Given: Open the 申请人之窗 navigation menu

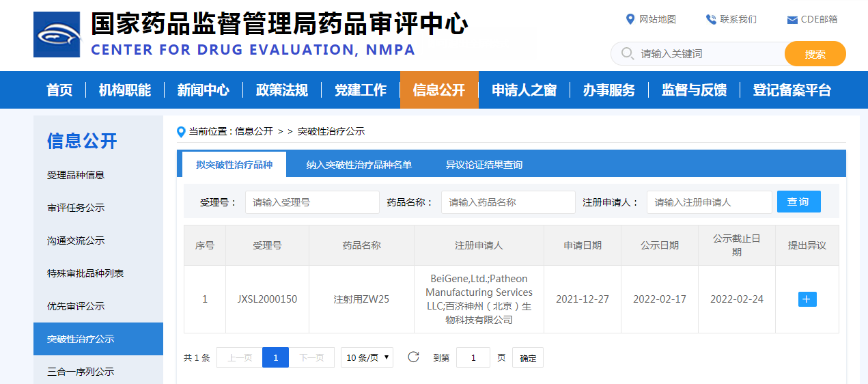Looking at the screenshot, I should (524, 90).
